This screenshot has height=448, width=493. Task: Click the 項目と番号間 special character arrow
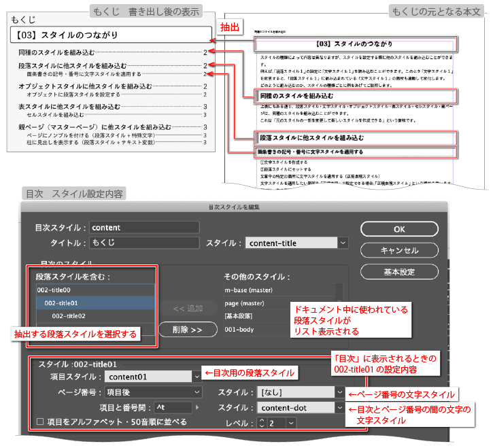[198, 408]
